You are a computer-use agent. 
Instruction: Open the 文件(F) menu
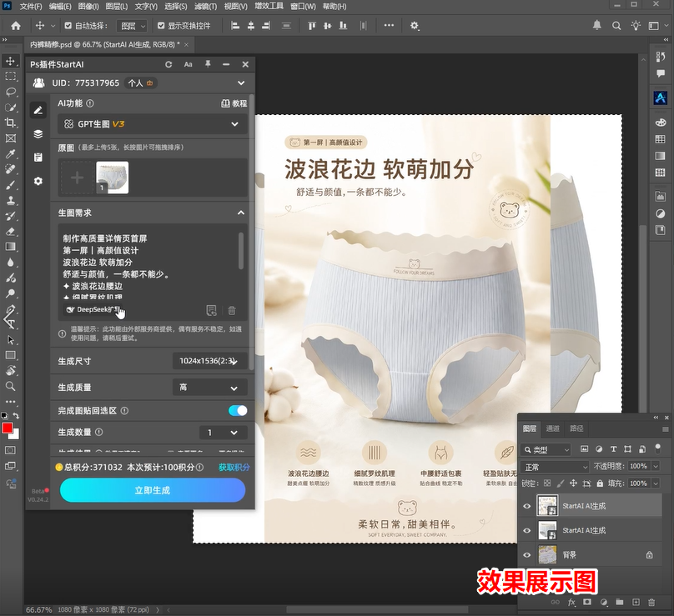(x=31, y=7)
